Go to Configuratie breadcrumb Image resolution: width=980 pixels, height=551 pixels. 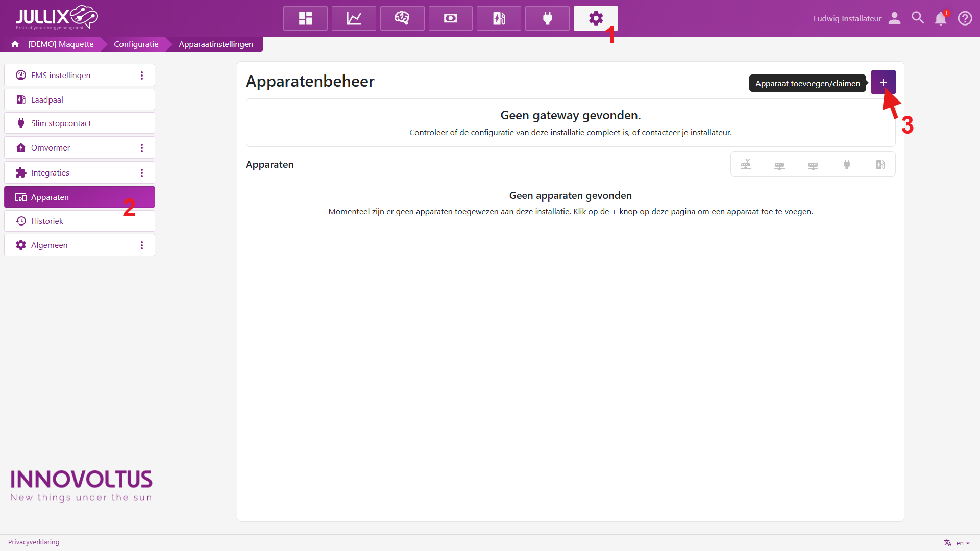(x=136, y=44)
